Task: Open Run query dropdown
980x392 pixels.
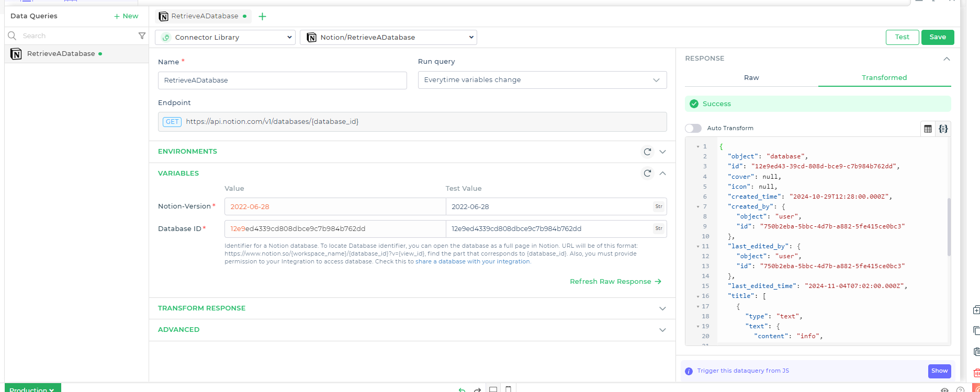Action: 542,80
